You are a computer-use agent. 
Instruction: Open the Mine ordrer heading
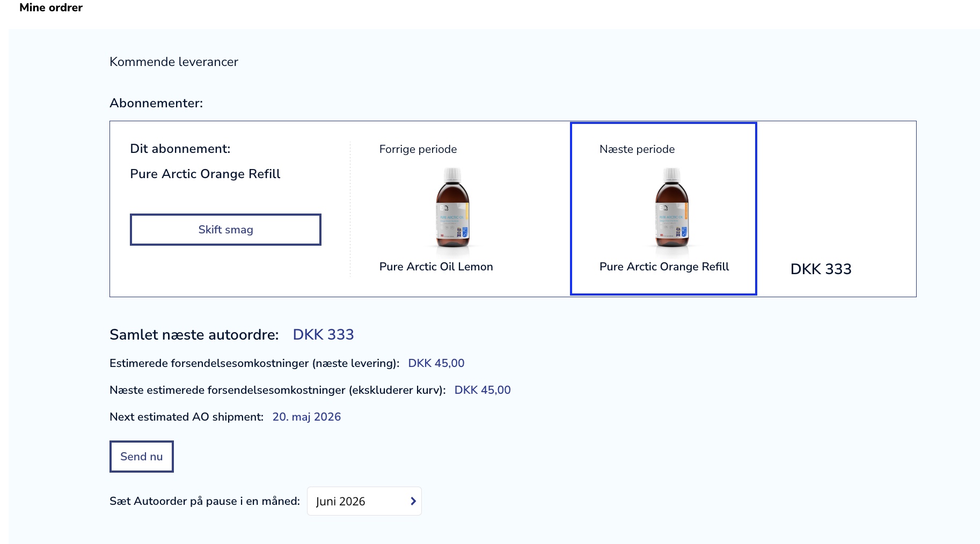point(51,8)
